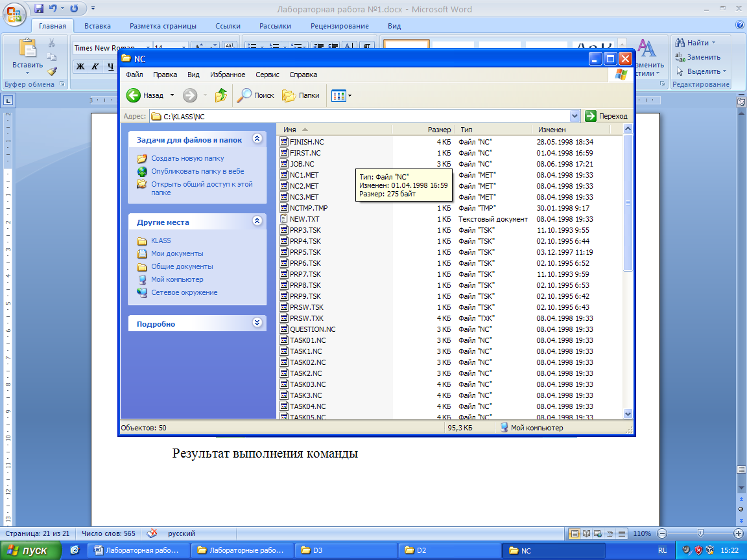Image resolution: width=747 pixels, height=560 pixels.
Task: Customize the Quick Access Toolbar dropdown
Action: point(93,8)
